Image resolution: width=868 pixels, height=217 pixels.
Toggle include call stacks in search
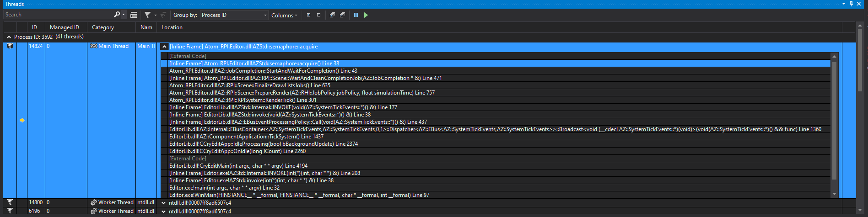pos(134,15)
